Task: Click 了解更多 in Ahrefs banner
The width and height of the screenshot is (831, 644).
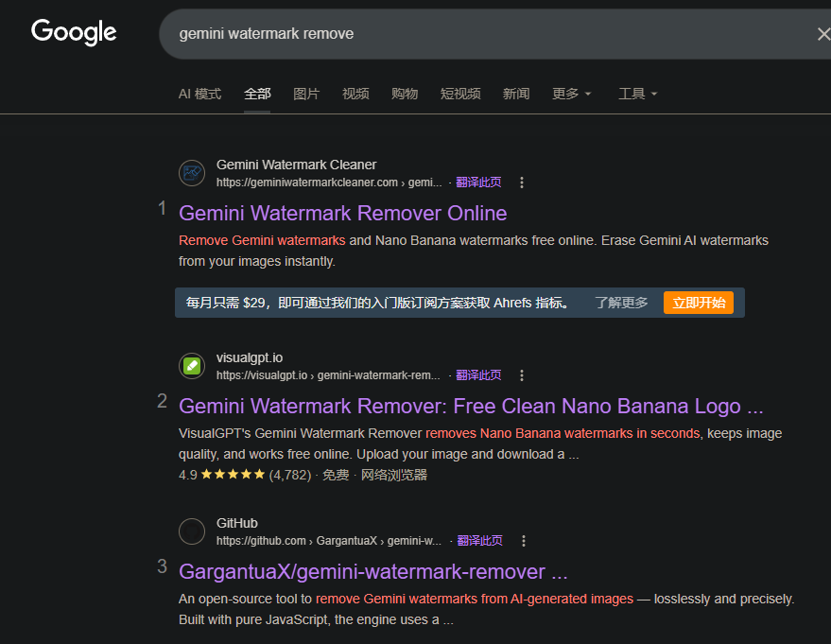Action: click(621, 303)
